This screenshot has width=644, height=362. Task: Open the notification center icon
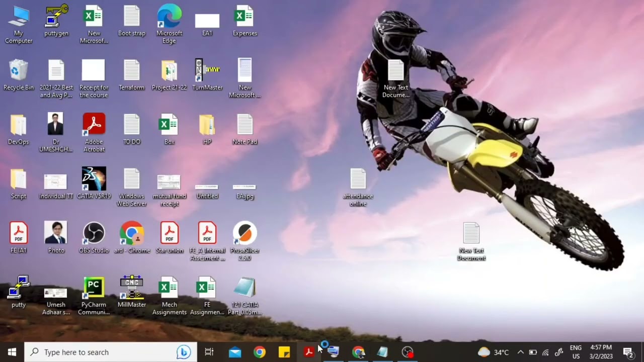(x=628, y=352)
